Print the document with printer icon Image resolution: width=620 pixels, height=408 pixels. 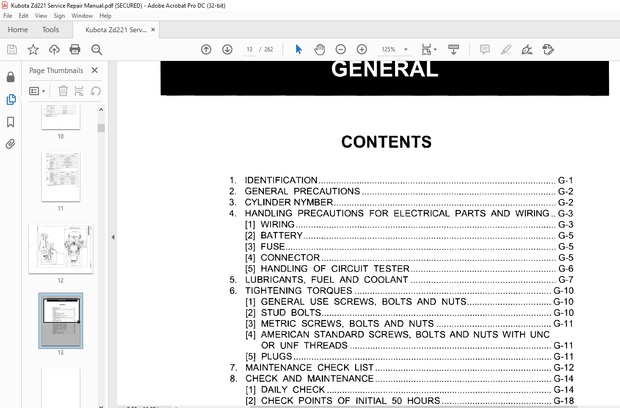(x=75, y=49)
